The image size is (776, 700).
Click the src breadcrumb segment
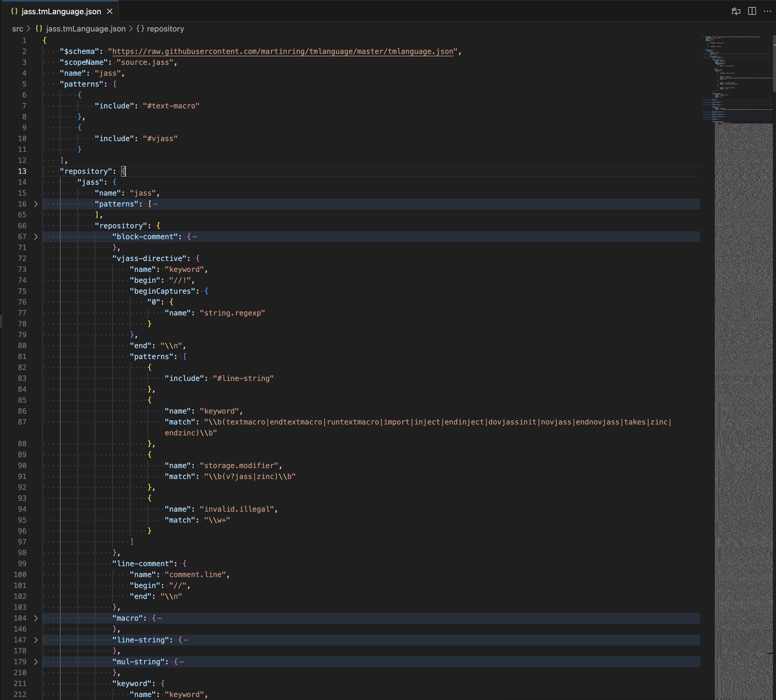(x=18, y=29)
